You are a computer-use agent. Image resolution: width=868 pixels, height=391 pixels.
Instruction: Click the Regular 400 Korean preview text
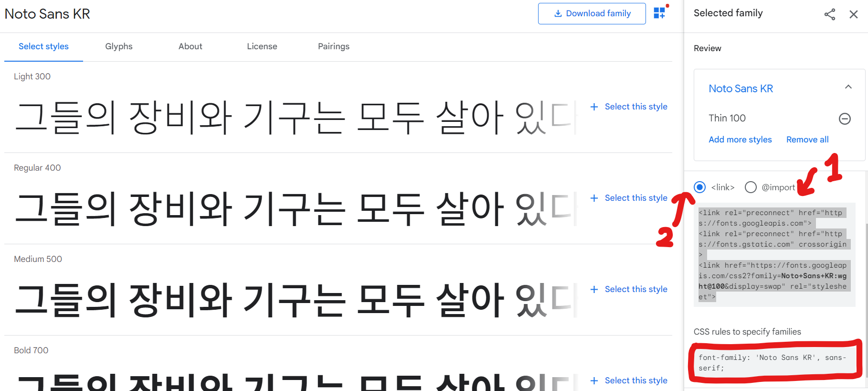point(296,208)
